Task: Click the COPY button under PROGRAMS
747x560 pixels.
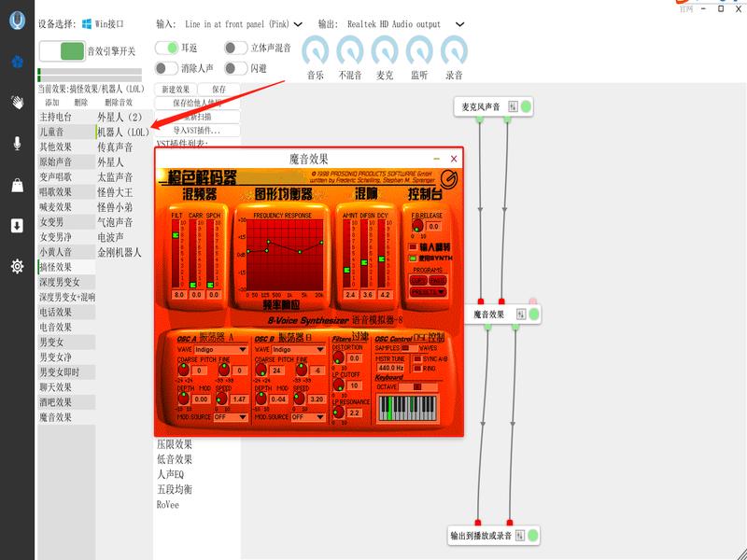Action: (x=418, y=281)
